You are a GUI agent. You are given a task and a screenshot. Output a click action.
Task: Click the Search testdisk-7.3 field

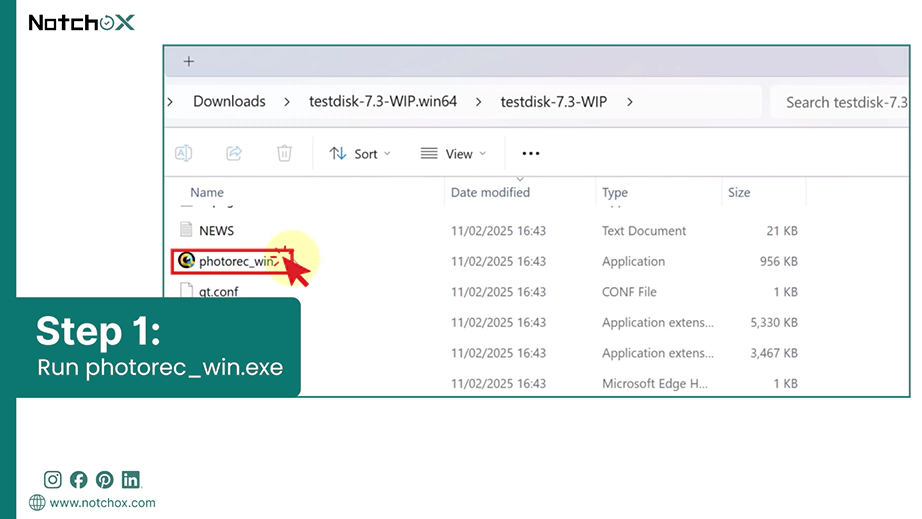point(840,102)
